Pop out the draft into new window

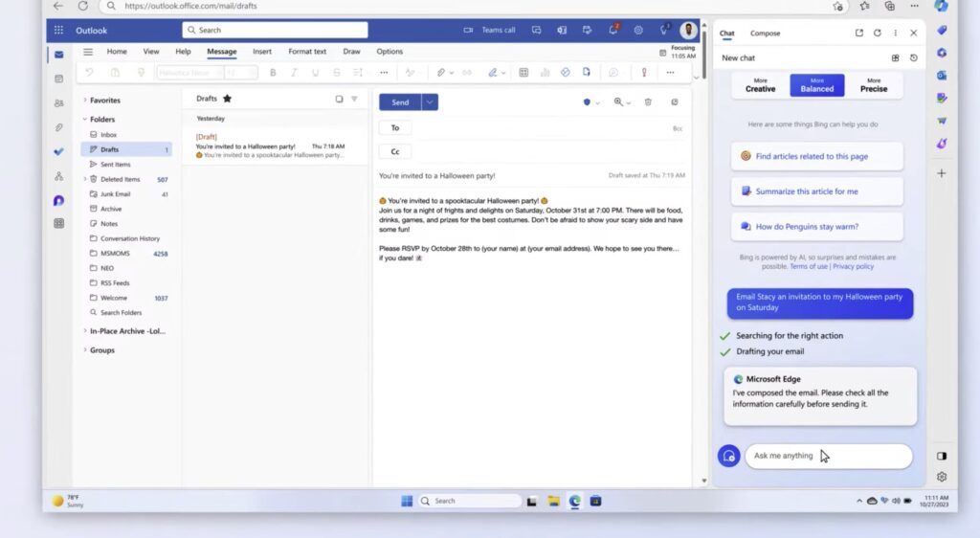pyautogui.click(x=675, y=101)
